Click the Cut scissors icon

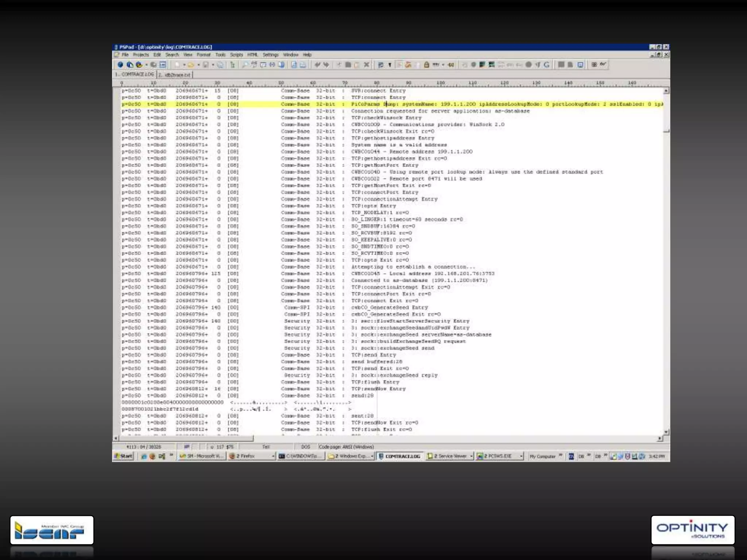[x=339, y=65]
